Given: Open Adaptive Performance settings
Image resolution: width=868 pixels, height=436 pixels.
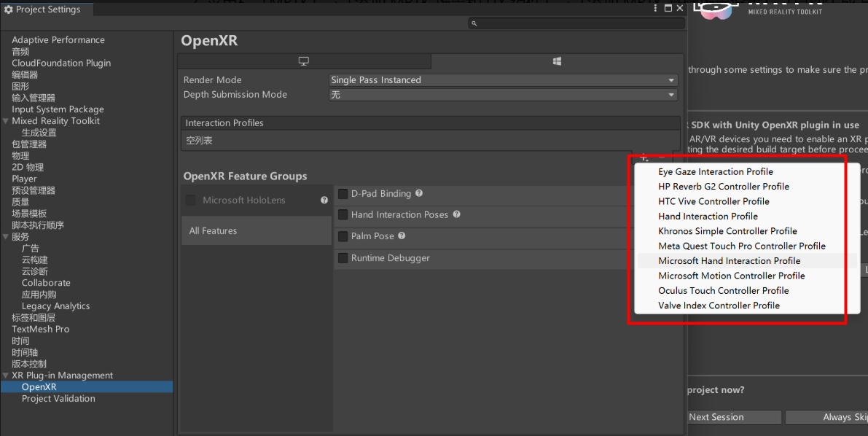Looking at the screenshot, I should tap(58, 40).
